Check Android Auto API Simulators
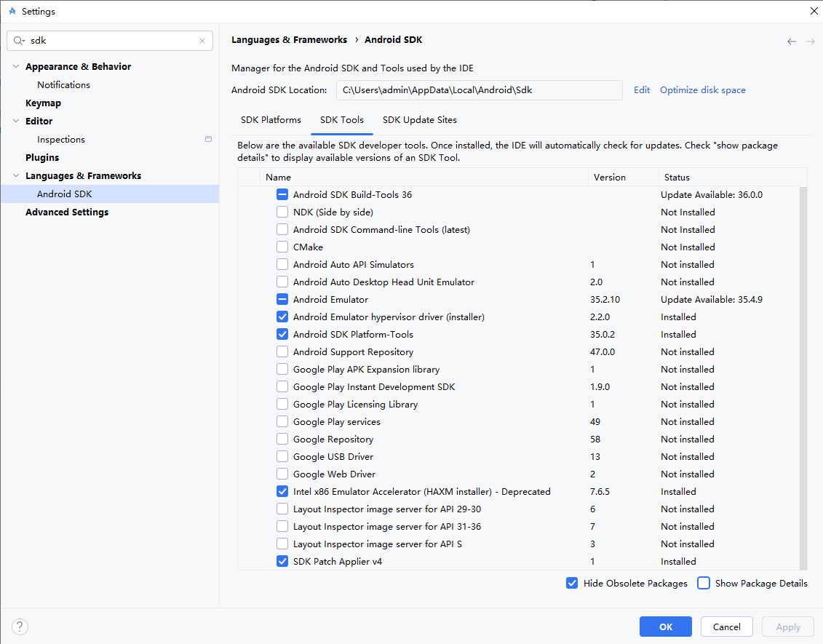The image size is (823, 644). (x=282, y=265)
